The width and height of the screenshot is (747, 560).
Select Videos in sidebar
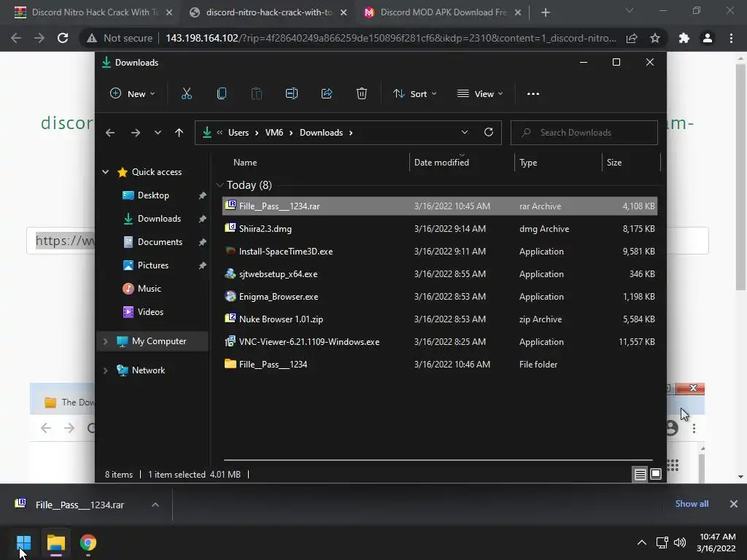[x=150, y=312]
